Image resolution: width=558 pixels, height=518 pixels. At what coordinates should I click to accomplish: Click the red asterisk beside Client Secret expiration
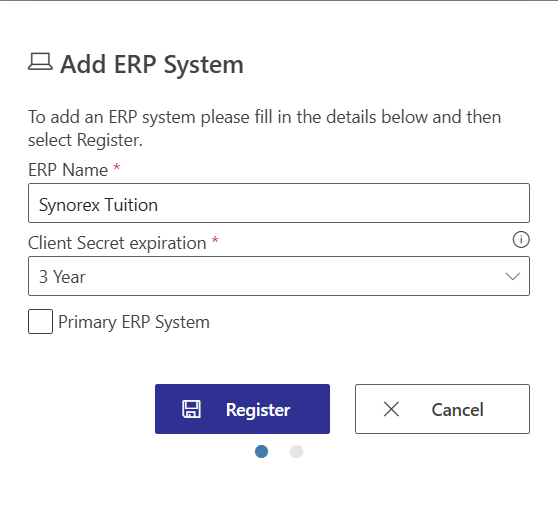tap(215, 240)
